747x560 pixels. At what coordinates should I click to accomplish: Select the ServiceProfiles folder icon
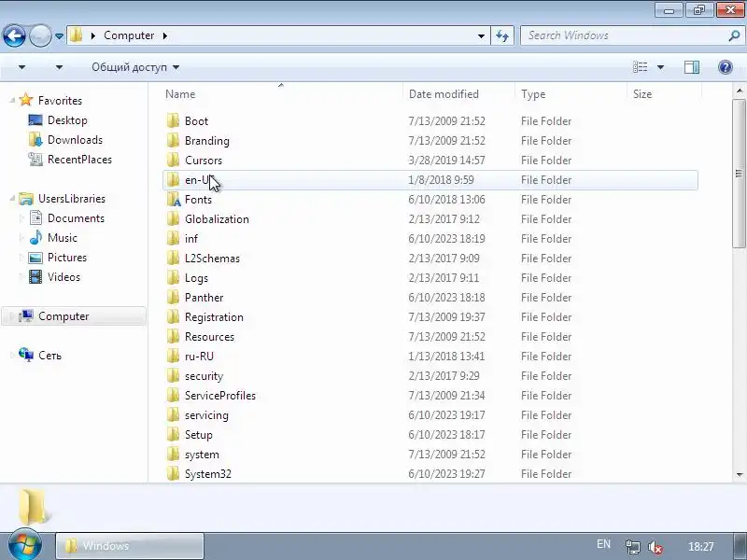[173, 395]
